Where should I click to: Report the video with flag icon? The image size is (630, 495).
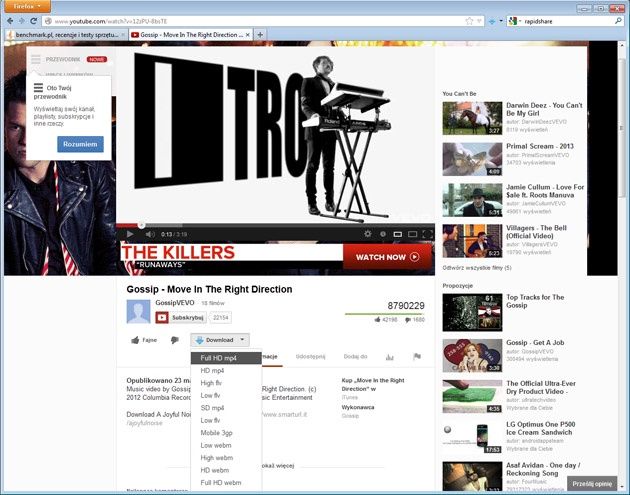(417, 356)
